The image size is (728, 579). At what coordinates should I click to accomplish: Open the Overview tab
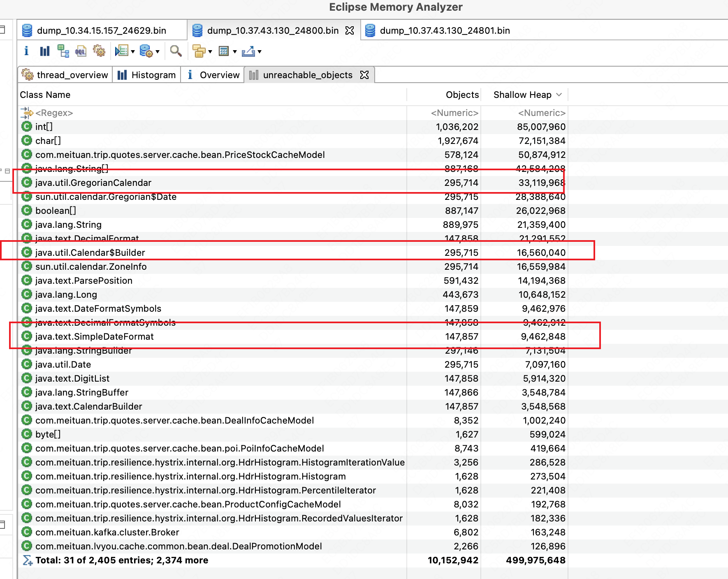[x=213, y=75]
